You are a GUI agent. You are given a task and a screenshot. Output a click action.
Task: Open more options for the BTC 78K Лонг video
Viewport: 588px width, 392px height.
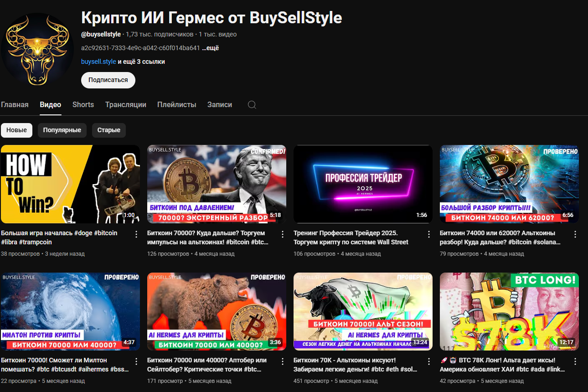pos(575,361)
